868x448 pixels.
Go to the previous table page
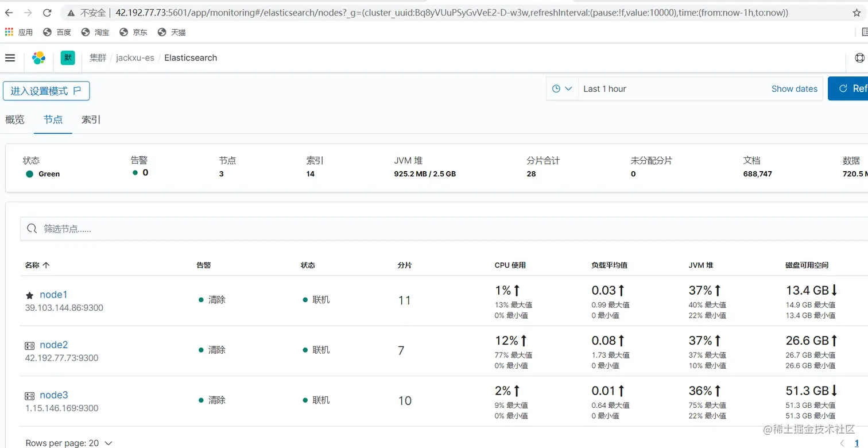[x=842, y=443]
